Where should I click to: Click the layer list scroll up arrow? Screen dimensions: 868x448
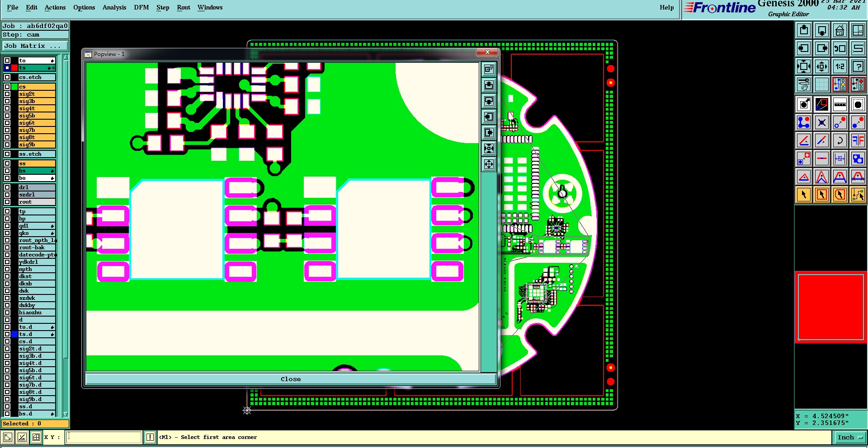click(66, 57)
